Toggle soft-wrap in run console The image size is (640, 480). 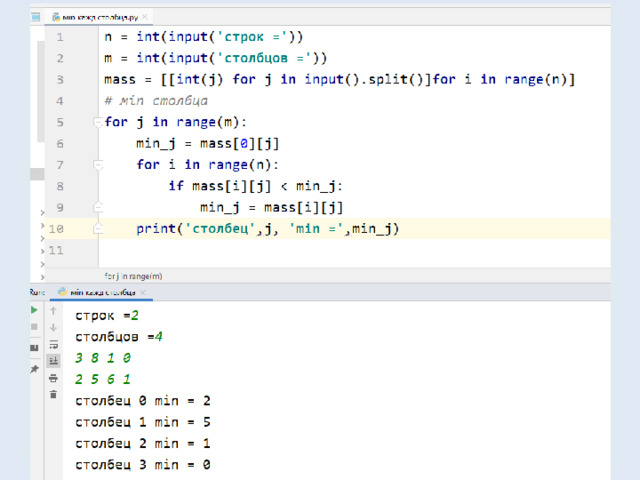(x=53, y=344)
